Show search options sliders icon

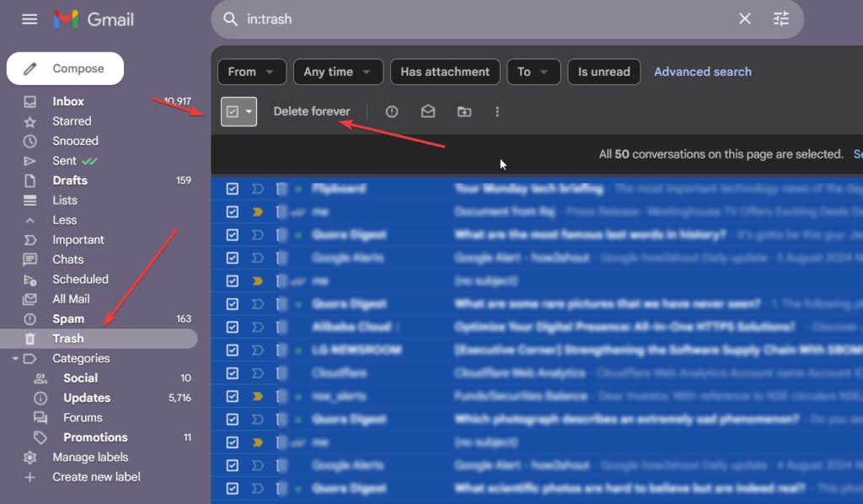tap(781, 19)
